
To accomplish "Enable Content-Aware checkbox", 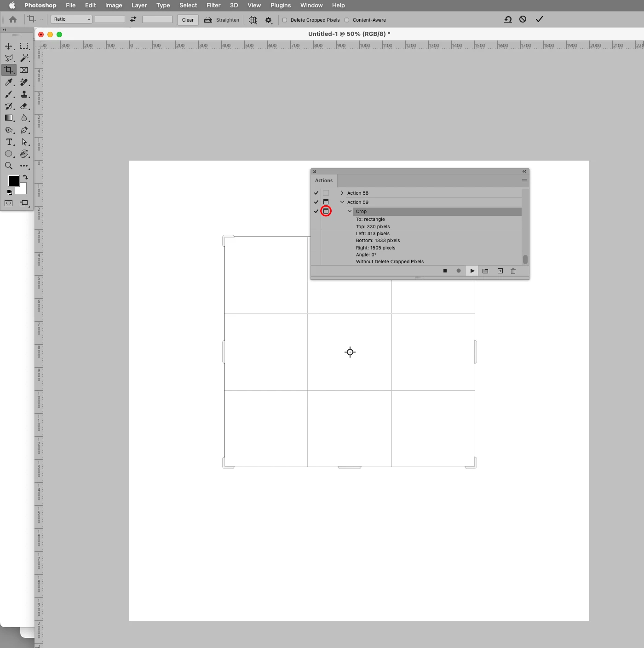I will pos(347,20).
